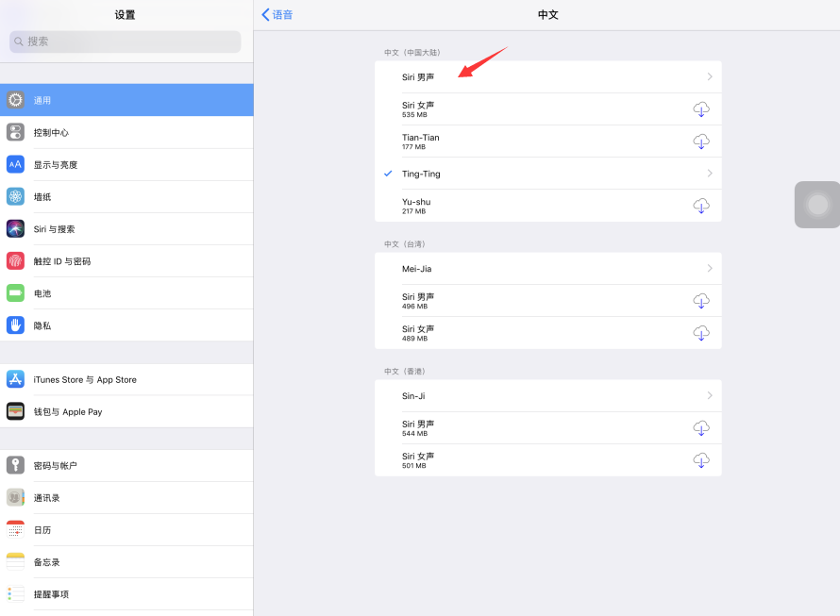Open 显示与亮度 settings
This screenshot has height=616, width=840.
point(126,164)
